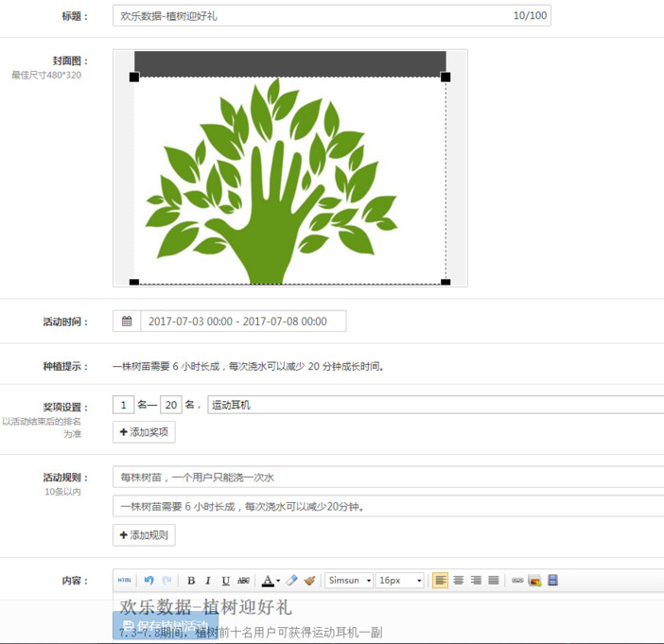Toggle bold formatting
Screen dimensions: 664x644
click(x=191, y=581)
